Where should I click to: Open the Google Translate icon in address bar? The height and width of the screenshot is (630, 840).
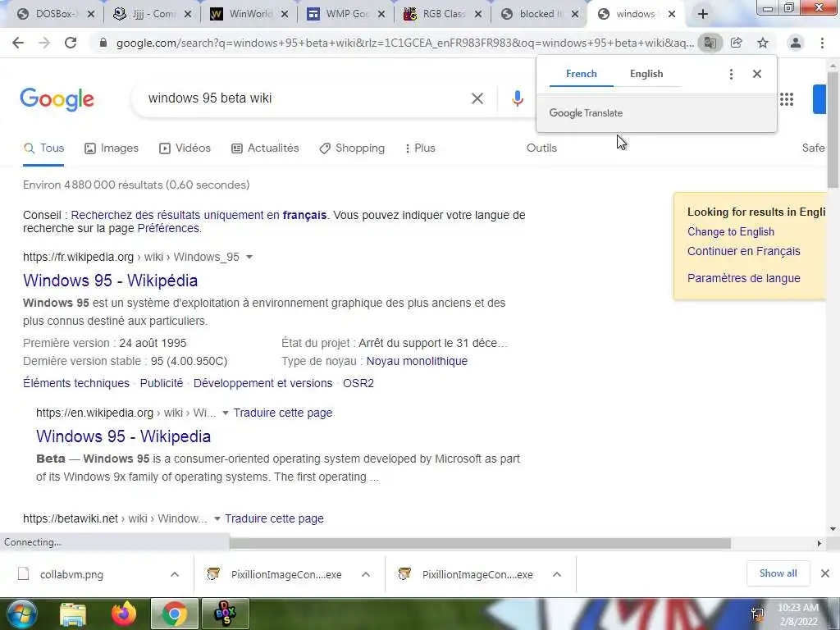tap(710, 43)
